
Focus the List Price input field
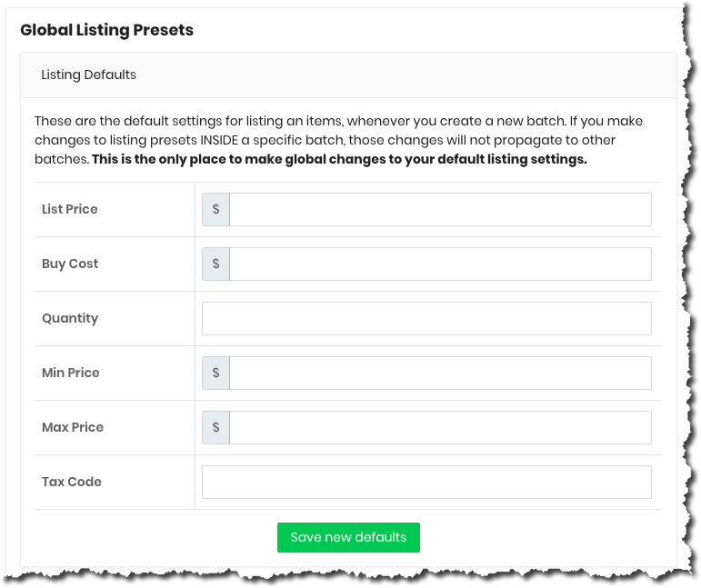coord(440,209)
